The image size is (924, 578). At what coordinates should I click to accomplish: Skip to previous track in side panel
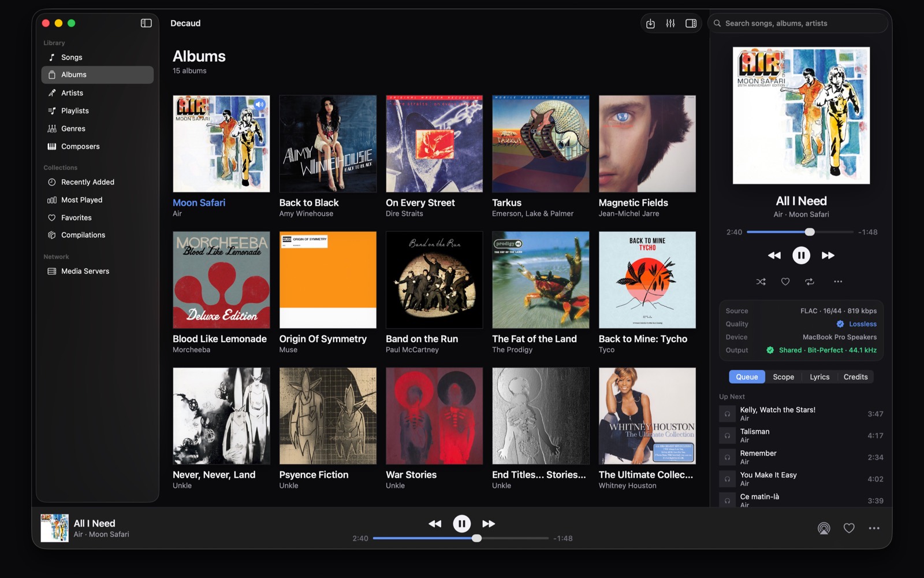point(774,255)
